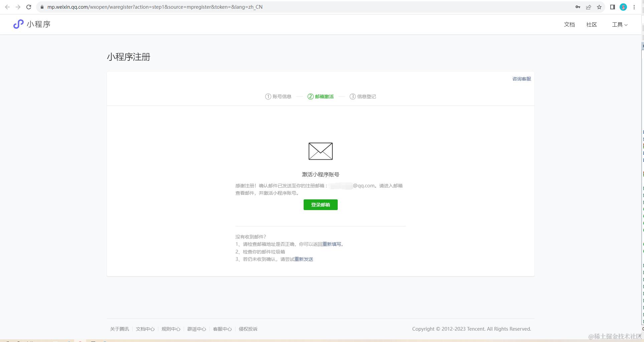
Task: Click the 咨询客服 link
Action: tap(522, 79)
